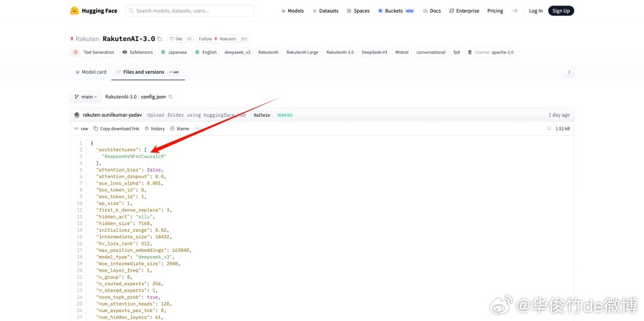The image size is (644, 321).
Task: Go to Spaces in top navigation
Action: click(358, 11)
